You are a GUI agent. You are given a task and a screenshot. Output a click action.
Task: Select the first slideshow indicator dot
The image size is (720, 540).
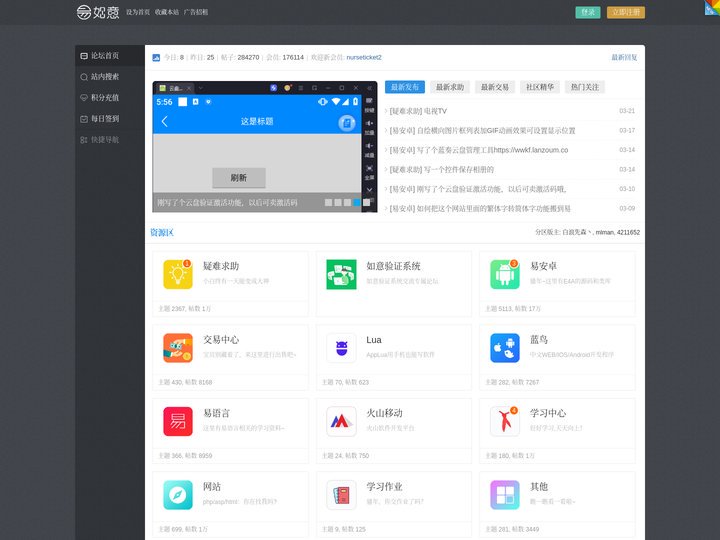(x=328, y=202)
